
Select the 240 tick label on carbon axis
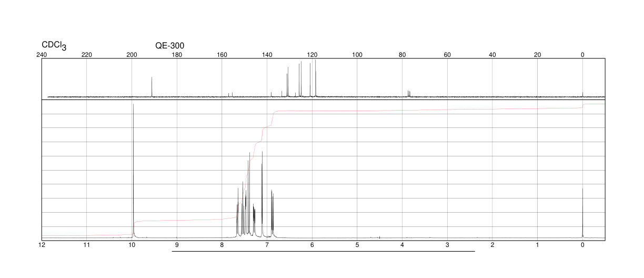42,55
